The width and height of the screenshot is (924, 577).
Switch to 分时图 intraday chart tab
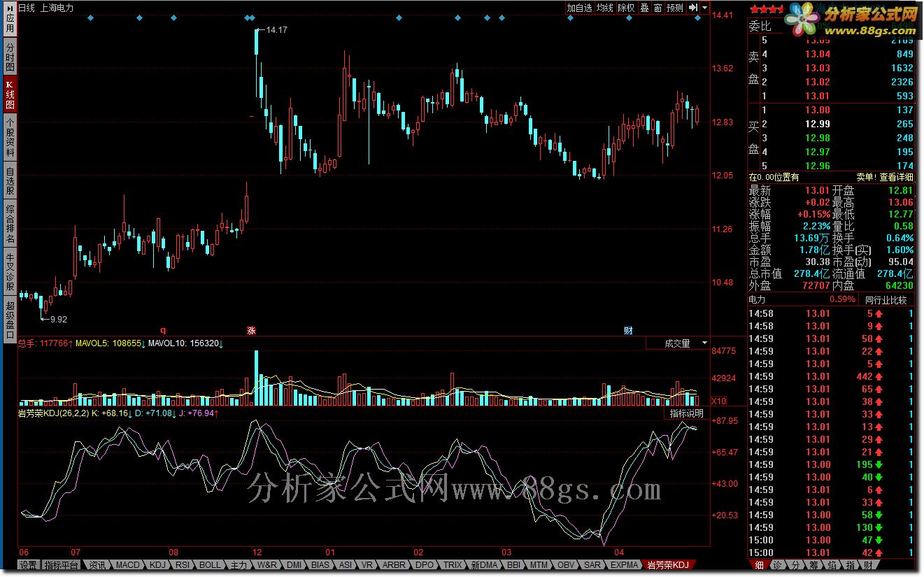tap(10, 57)
